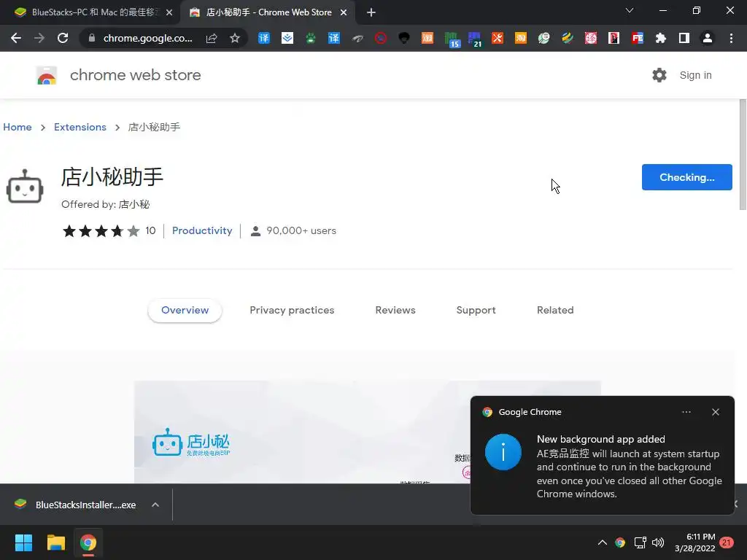Viewport: 747px width, 560px height.
Task: Open Windows Start menu
Action: click(23, 542)
